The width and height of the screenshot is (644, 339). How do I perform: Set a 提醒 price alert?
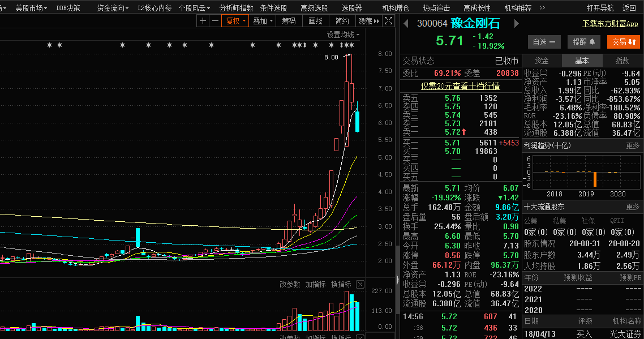coord(584,42)
